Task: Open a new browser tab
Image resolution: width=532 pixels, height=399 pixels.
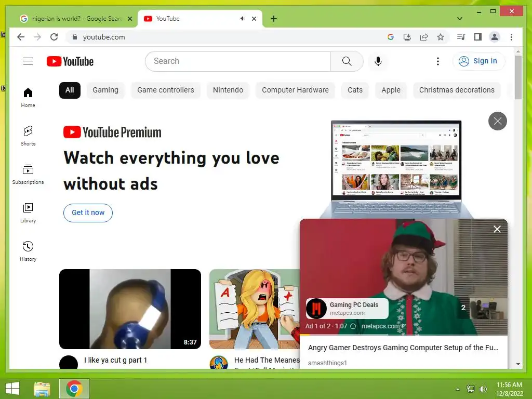Action: tap(273, 19)
